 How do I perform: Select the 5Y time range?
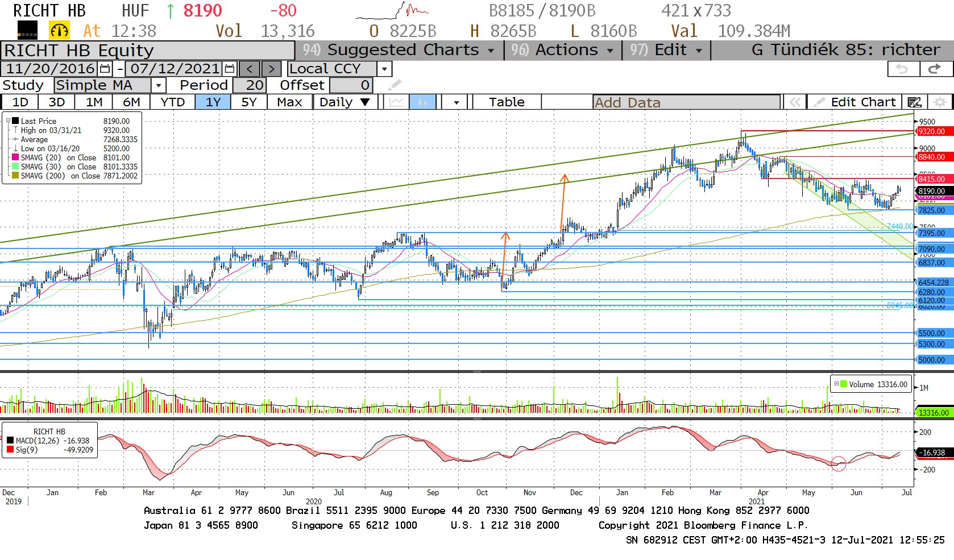(249, 102)
